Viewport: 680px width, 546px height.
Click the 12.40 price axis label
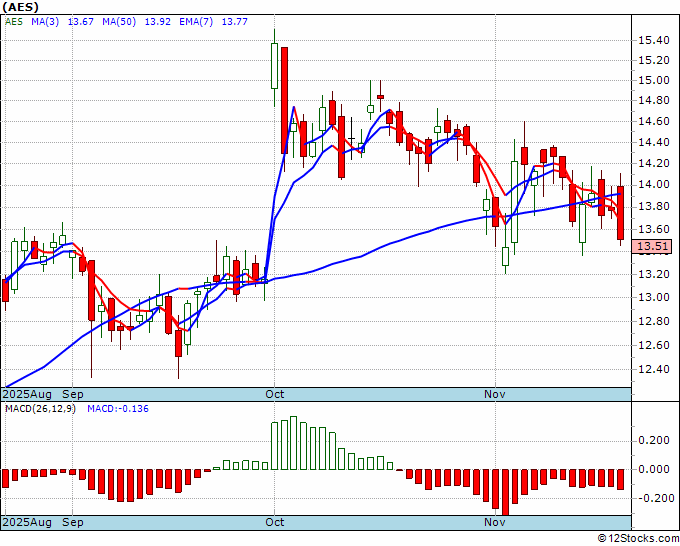654,369
